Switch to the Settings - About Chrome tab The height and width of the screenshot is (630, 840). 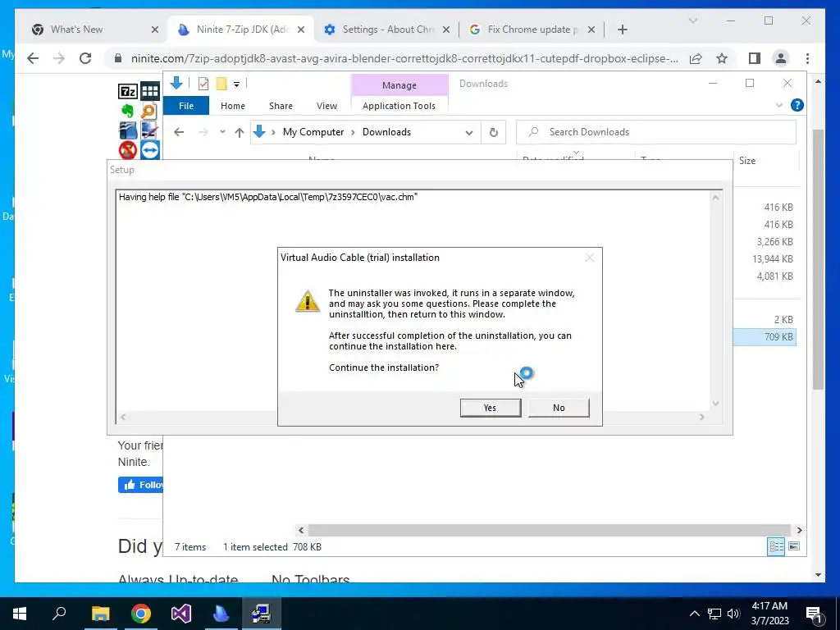(x=388, y=30)
